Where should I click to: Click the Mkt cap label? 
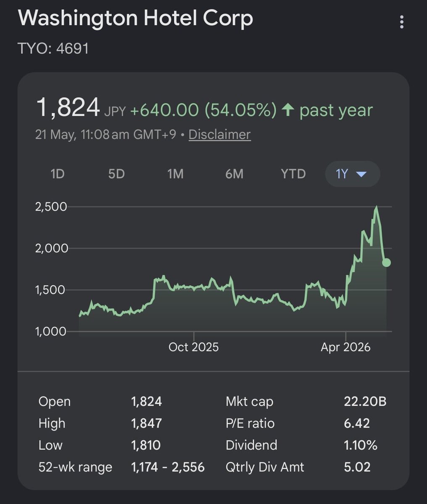(249, 402)
